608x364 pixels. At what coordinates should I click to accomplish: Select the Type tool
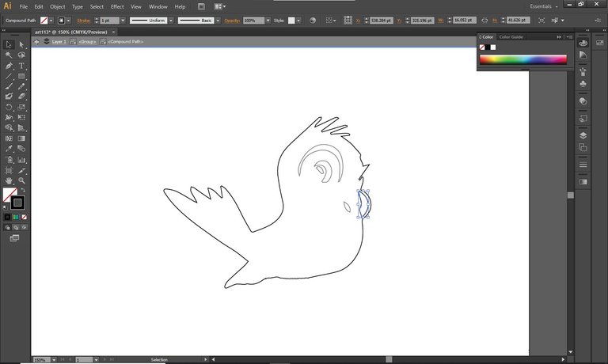[x=21, y=66]
